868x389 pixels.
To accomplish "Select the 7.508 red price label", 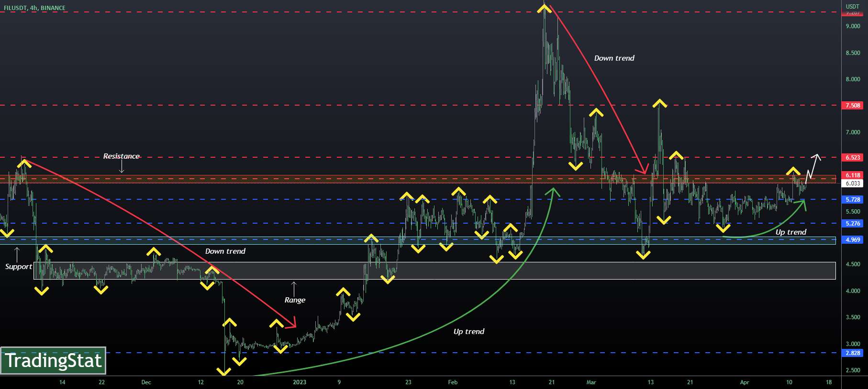I will click(x=852, y=105).
